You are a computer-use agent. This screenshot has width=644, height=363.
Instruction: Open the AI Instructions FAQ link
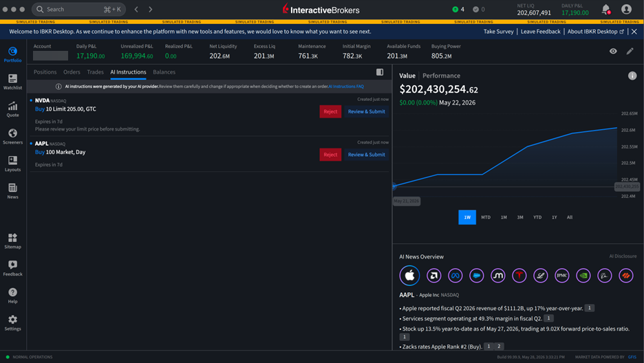[346, 87]
